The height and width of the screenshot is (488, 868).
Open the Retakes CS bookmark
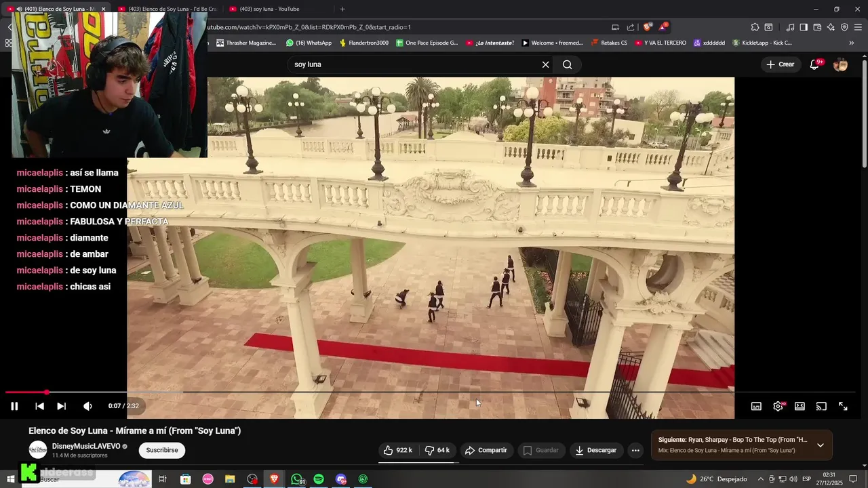pos(609,43)
